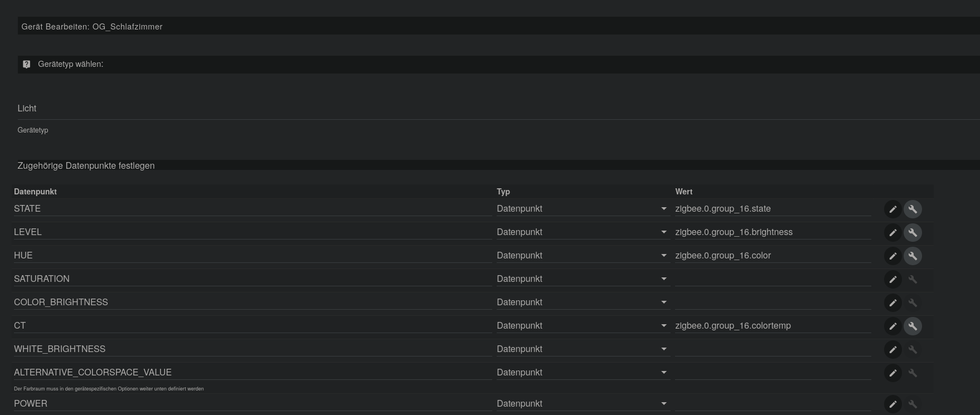Click the pencil edit icon for STATE

892,209
